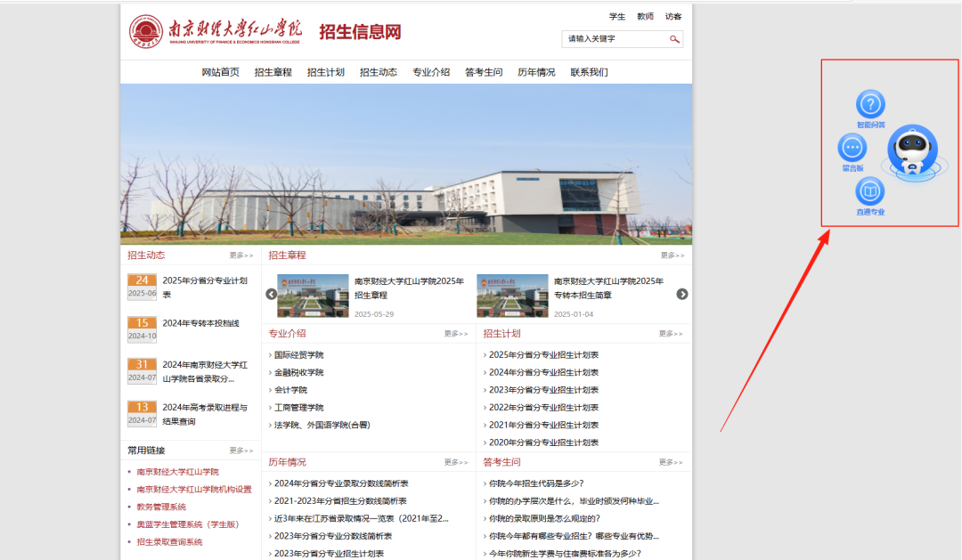The image size is (962, 560).
Task: Click the college logo emblem
Action: click(146, 31)
